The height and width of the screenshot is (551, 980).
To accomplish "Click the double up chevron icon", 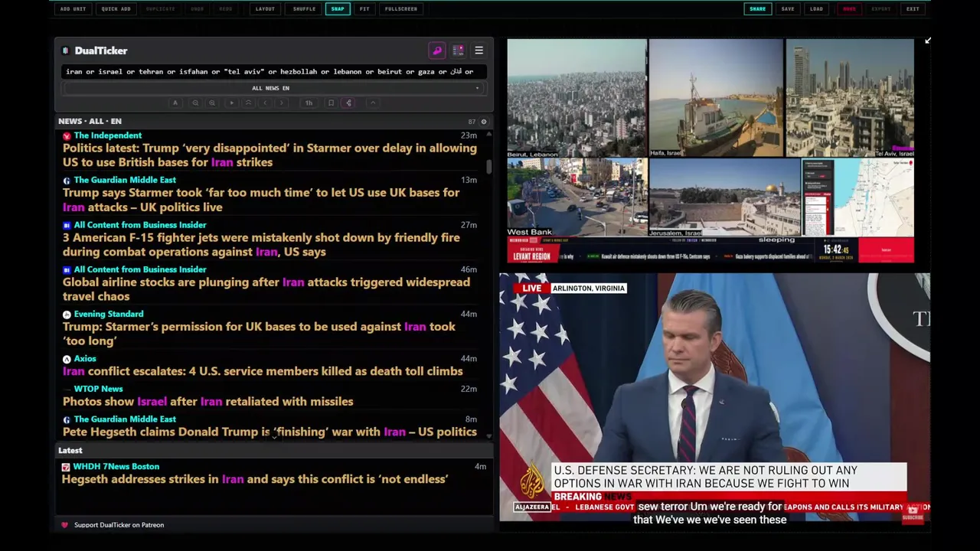I will coord(248,103).
